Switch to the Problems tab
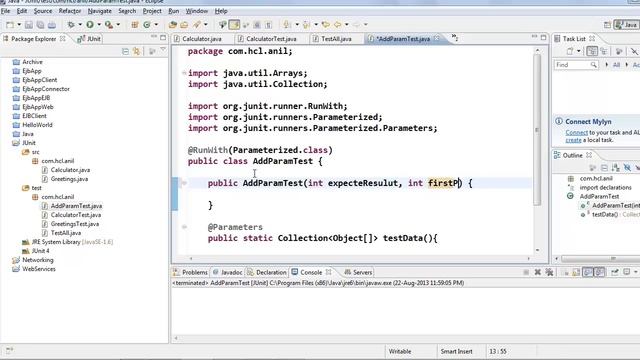 pyautogui.click(x=190, y=272)
